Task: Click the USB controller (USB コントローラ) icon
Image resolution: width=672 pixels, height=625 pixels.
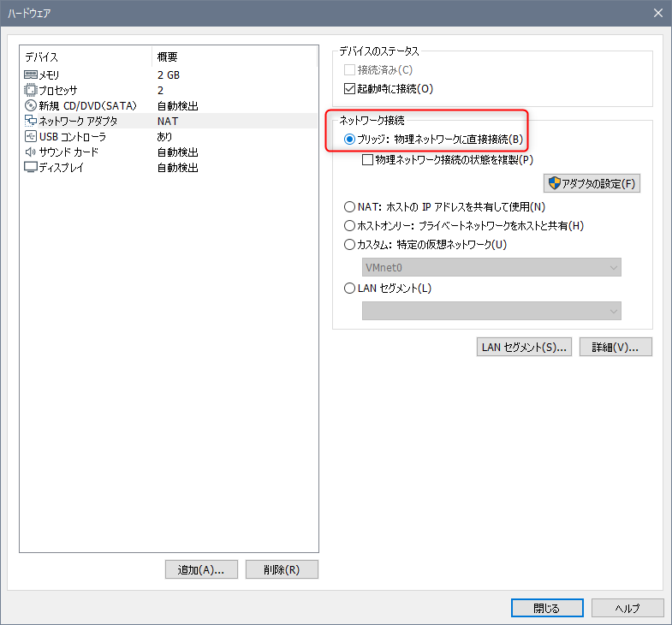Action: pos(31,136)
